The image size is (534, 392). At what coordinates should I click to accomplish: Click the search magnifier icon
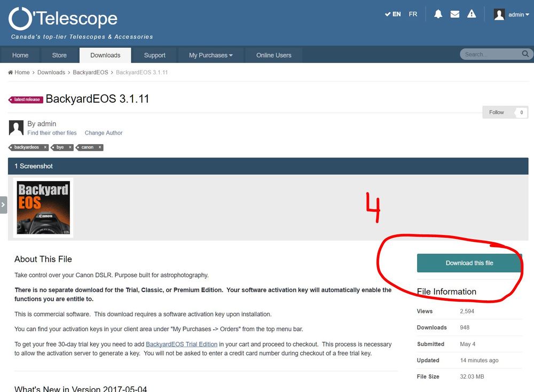pyautogui.click(x=525, y=54)
